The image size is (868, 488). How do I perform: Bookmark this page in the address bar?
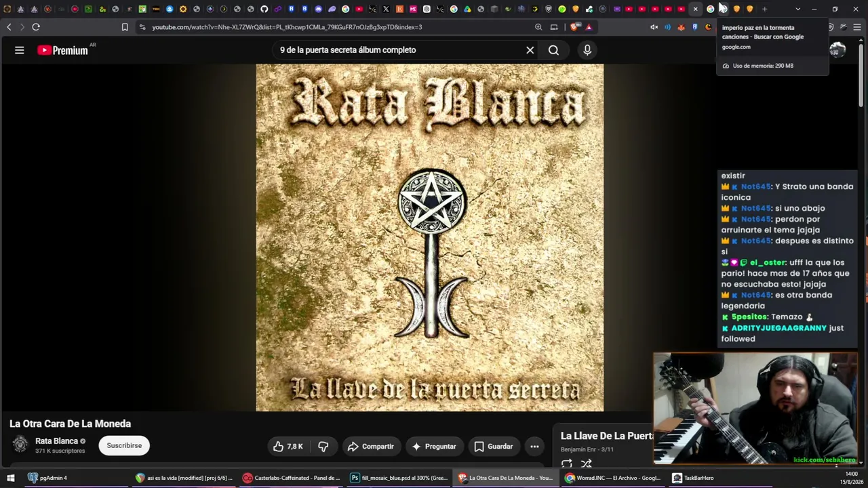tap(125, 27)
